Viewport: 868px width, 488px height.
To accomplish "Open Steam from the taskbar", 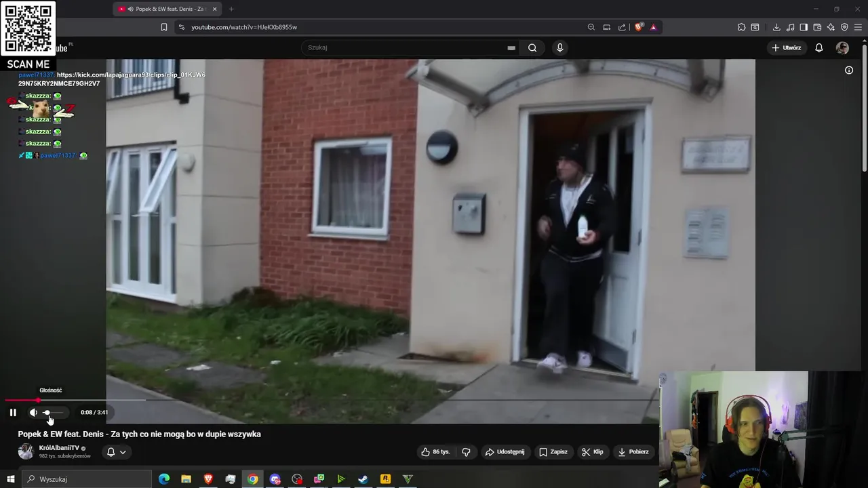I will pos(363,479).
